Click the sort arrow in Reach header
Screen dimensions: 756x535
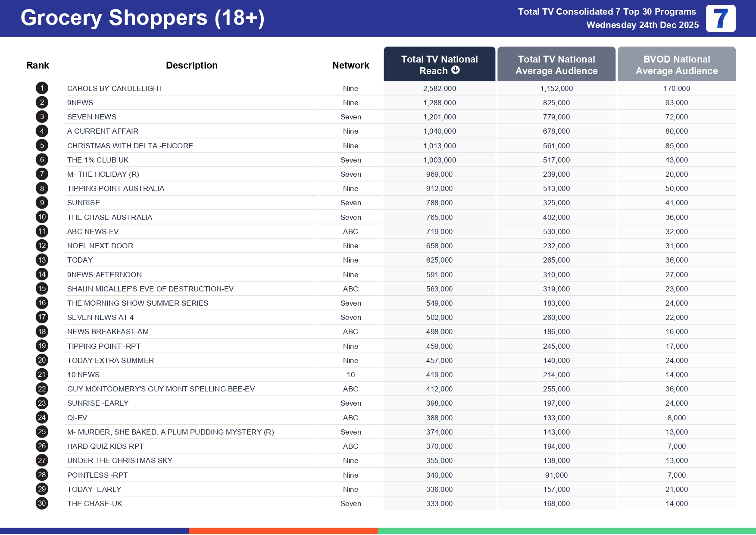tap(456, 70)
